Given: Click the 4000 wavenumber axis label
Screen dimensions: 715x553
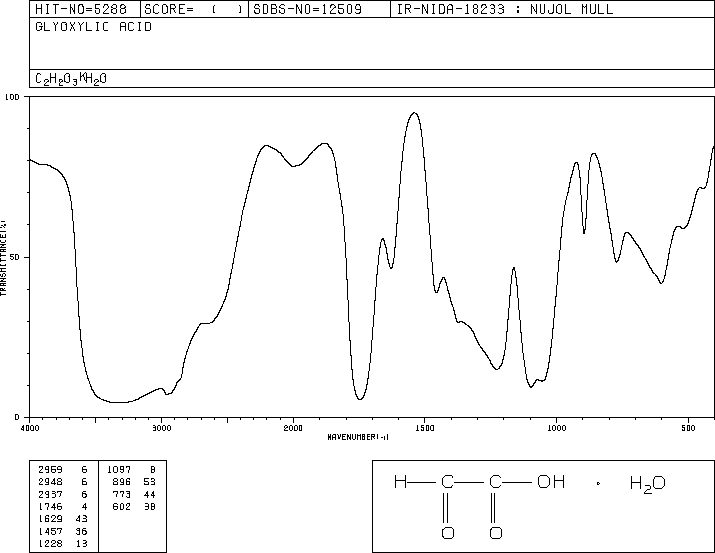Looking at the screenshot, I should [x=30, y=428].
